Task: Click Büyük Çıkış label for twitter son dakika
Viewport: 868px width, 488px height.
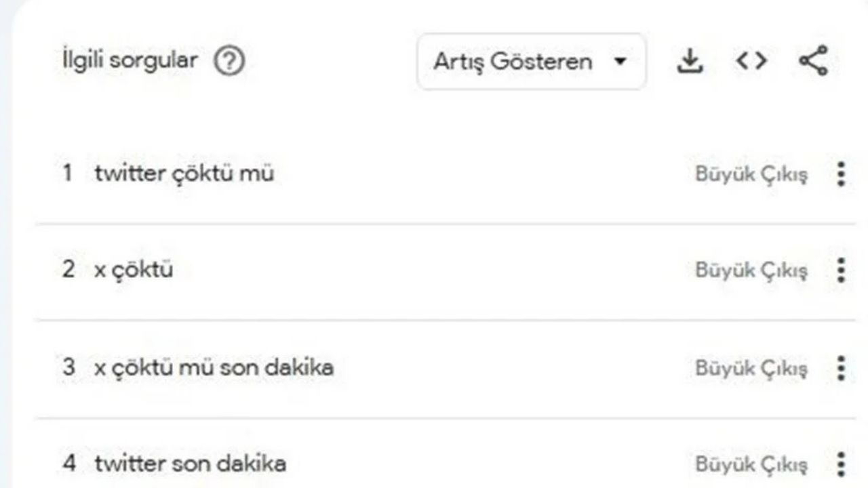Action: pyautogui.click(x=751, y=465)
